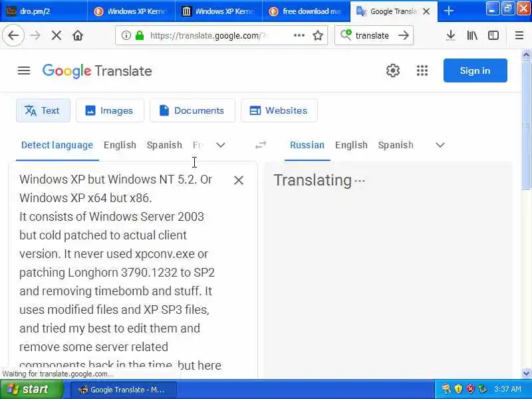Image resolution: width=532 pixels, height=399 pixels.
Task: Choose Detect language as source
Action: (x=57, y=145)
